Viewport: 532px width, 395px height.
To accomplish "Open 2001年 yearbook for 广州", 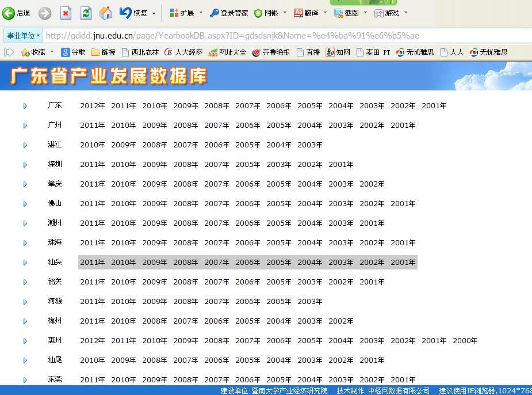I will (403, 126).
